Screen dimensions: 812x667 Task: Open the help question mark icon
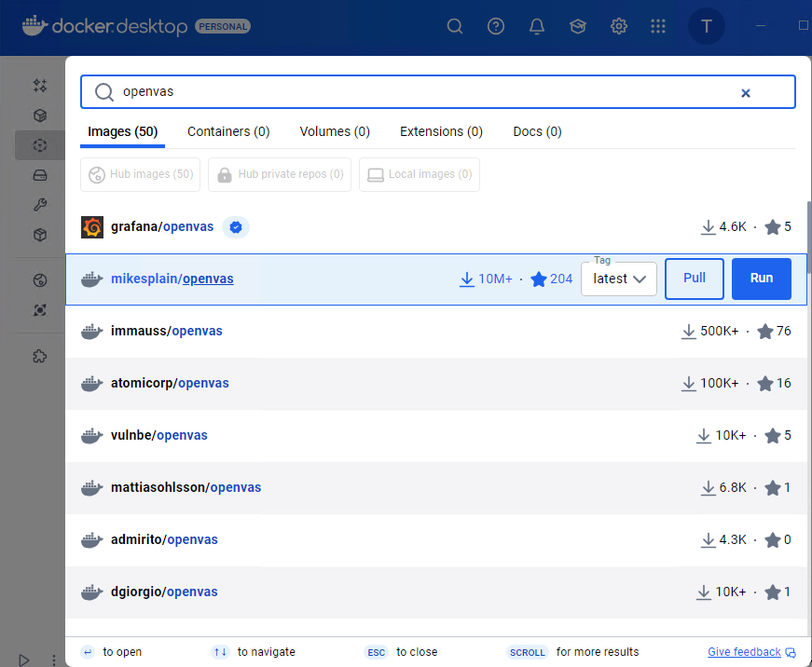[x=496, y=26]
